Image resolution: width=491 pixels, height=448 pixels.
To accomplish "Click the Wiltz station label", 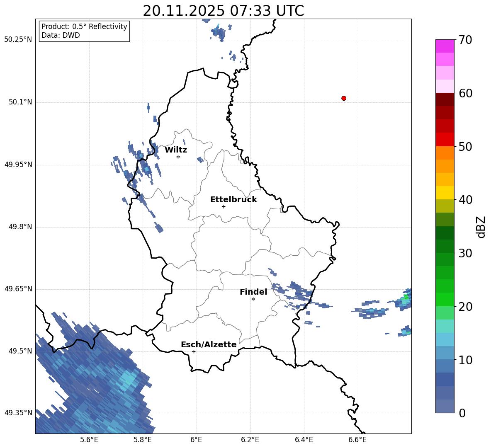I will tap(176, 150).
